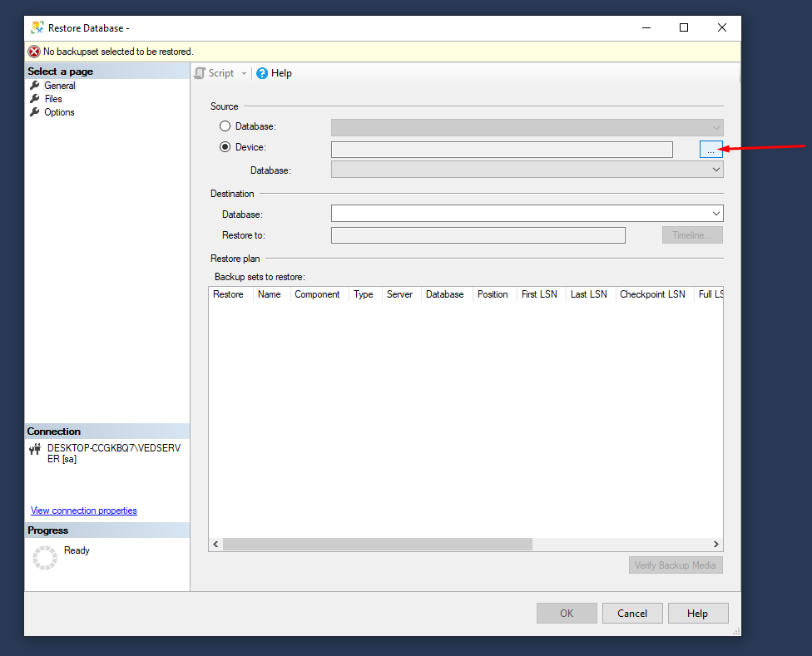Open the Destination Database combo box
Screen dimensions: 812x656
pyautogui.click(x=527, y=214)
